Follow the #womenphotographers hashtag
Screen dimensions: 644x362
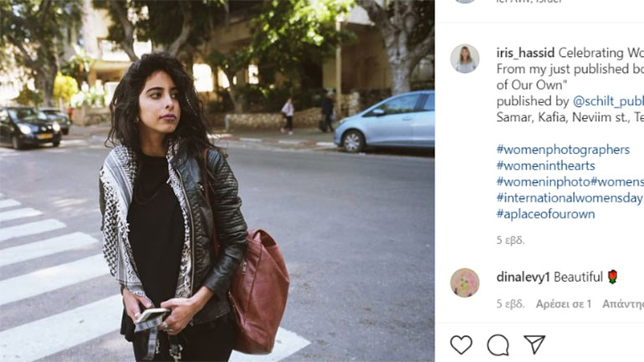(x=563, y=150)
